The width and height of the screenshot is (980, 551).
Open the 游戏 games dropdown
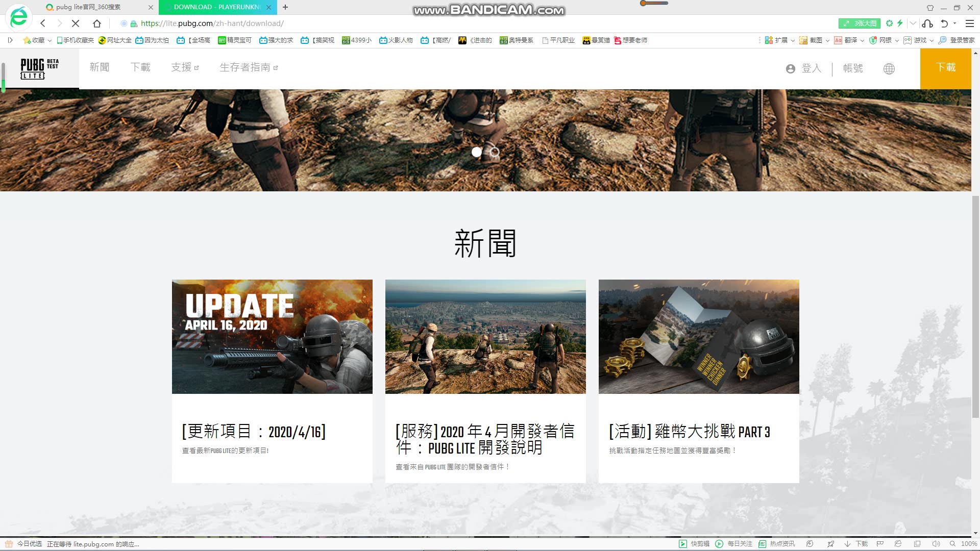pos(918,40)
